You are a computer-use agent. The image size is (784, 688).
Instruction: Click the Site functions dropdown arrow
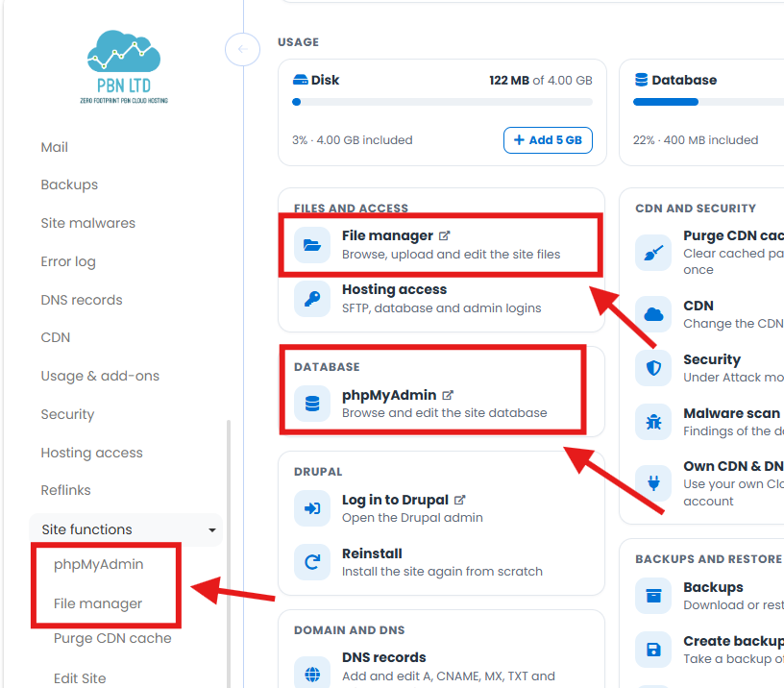(212, 530)
